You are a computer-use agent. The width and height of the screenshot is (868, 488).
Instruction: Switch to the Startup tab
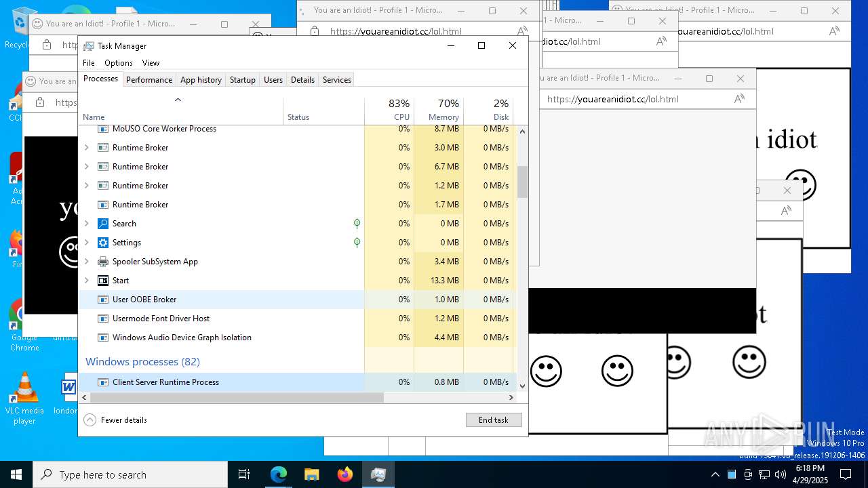[242, 79]
